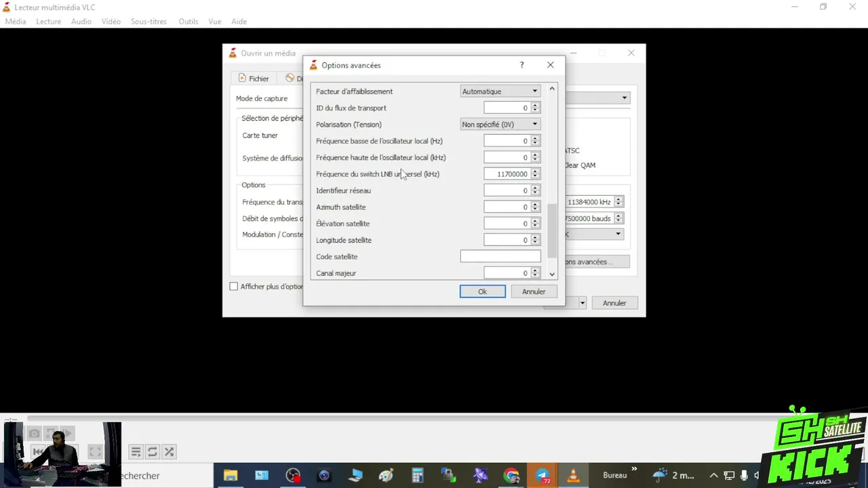Open the Vue menu
Image resolution: width=868 pixels, height=488 pixels.
pos(215,22)
